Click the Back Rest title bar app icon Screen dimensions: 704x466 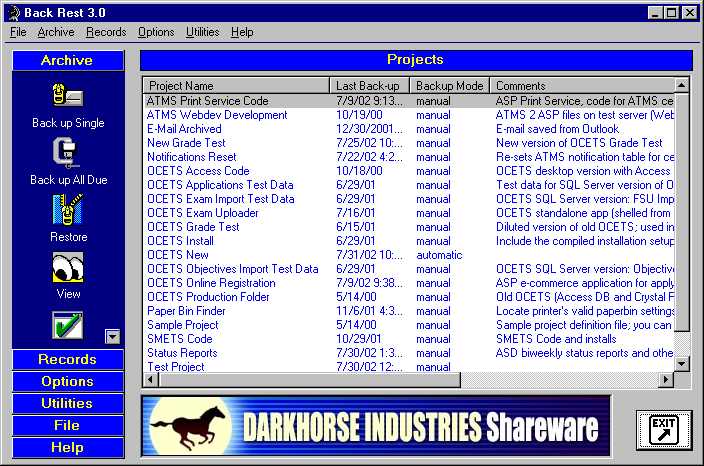14,13
